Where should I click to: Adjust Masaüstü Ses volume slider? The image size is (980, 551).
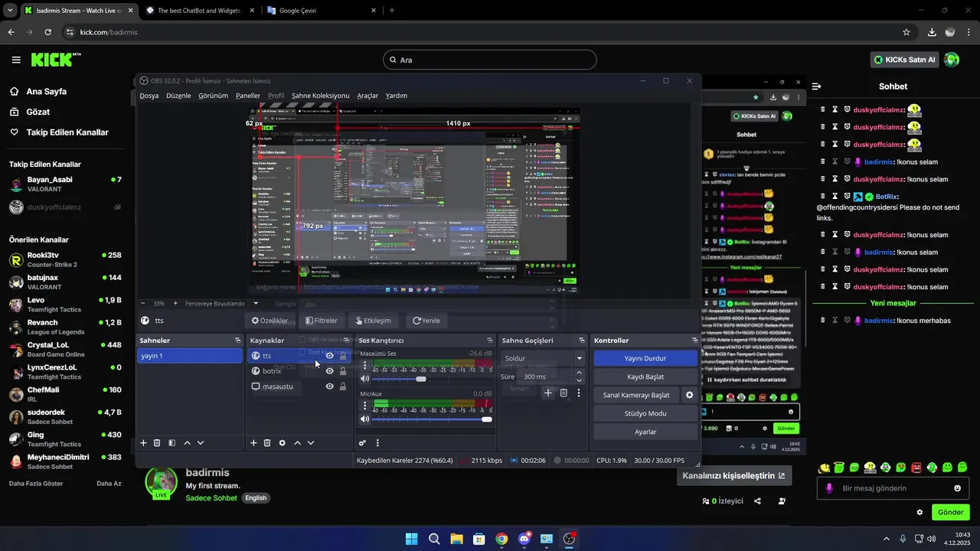coord(433,379)
